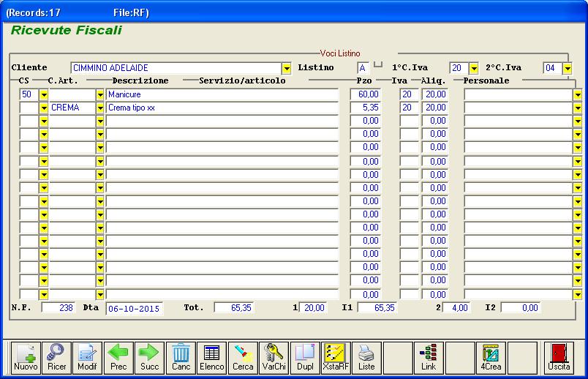Open CS dropdown in Manicure row
The image size is (588, 379).
tap(44, 94)
